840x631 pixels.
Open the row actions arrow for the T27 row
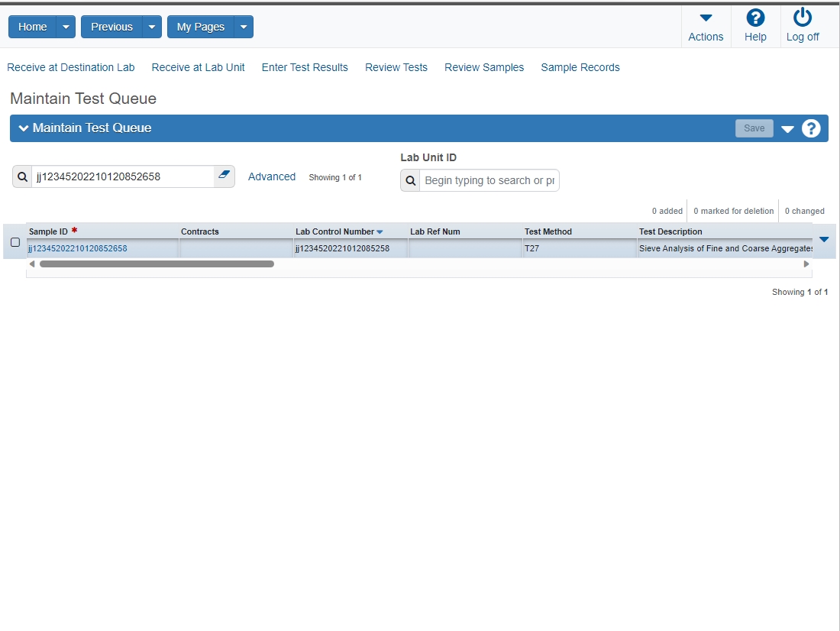point(824,240)
